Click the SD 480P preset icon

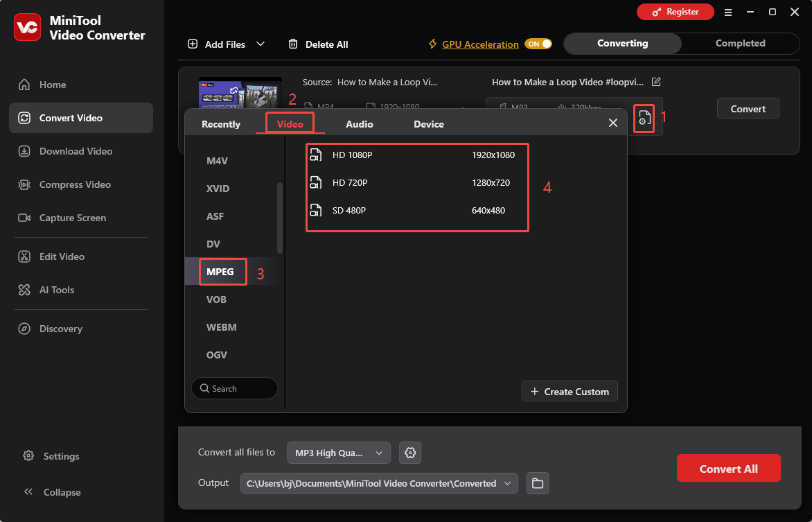pos(315,210)
